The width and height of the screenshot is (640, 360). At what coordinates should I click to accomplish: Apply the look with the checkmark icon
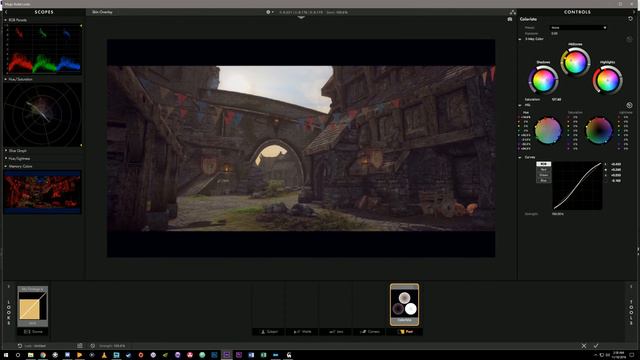(x=596, y=346)
